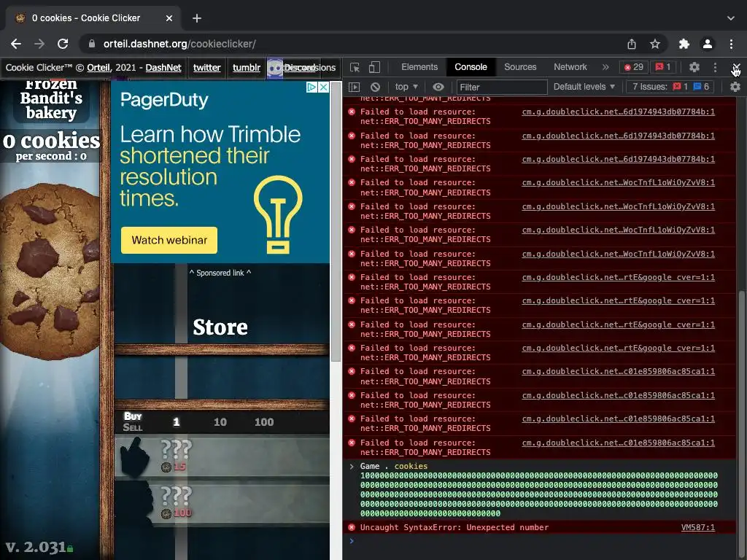Click the lock icon in address bar
This screenshot has width=747, height=560.
(91, 44)
